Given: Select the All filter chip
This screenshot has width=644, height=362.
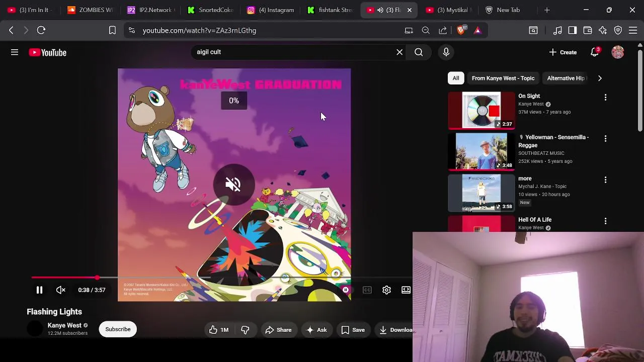Looking at the screenshot, I should pos(456,78).
